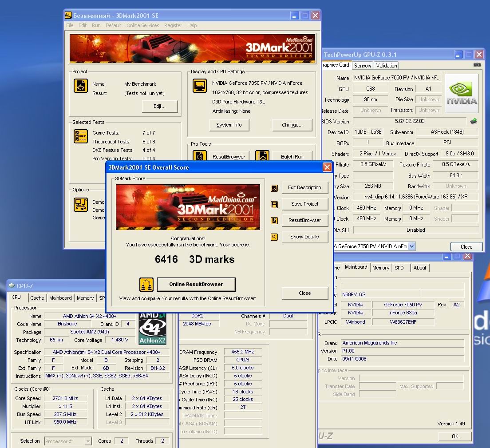Viewport: 490px width, 448px height.
Task: Click the BIOS Version field in GPU-Z
Action: click(x=410, y=121)
